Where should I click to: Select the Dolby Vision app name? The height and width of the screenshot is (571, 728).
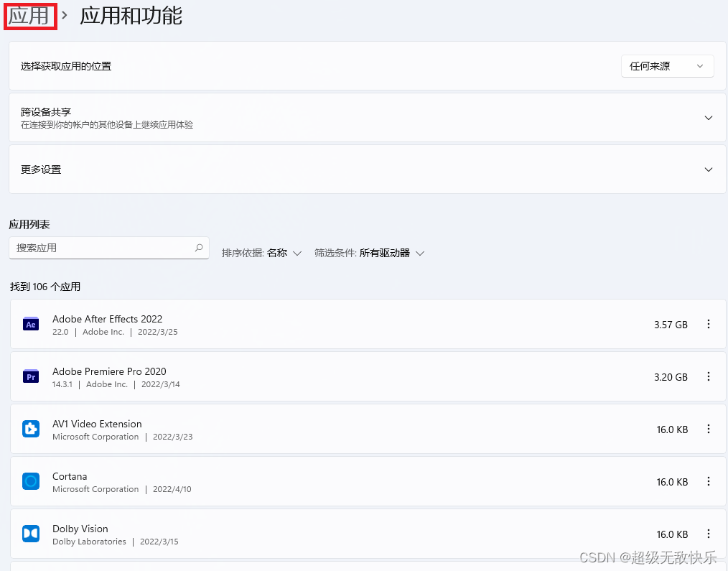(80, 529)
